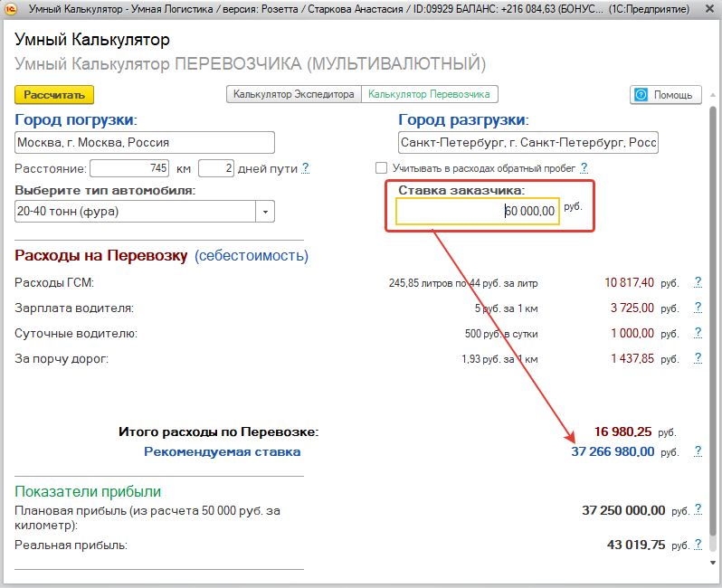Enable Учитывать в расходах обратный пробег checkbox
Image resolution: width=722 pixels, height=588 pixels.
coord(381,168)
